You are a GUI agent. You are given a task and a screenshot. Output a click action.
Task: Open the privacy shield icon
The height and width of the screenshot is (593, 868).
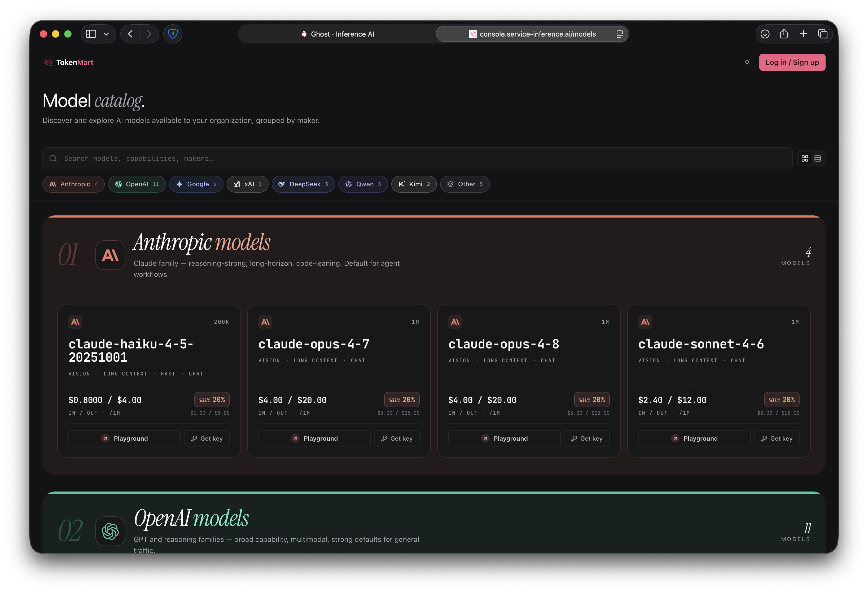173,34
